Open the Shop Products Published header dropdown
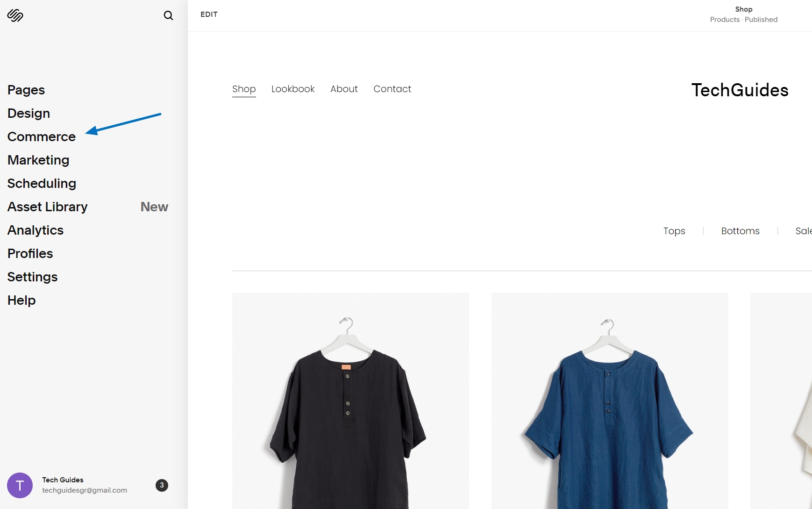812x509 pixels. (743, 14)
